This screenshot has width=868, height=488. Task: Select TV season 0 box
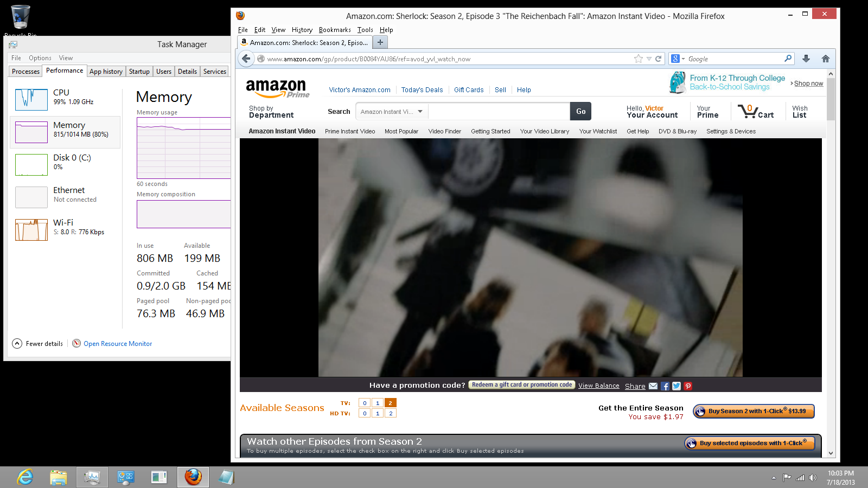tap(365, 403)
